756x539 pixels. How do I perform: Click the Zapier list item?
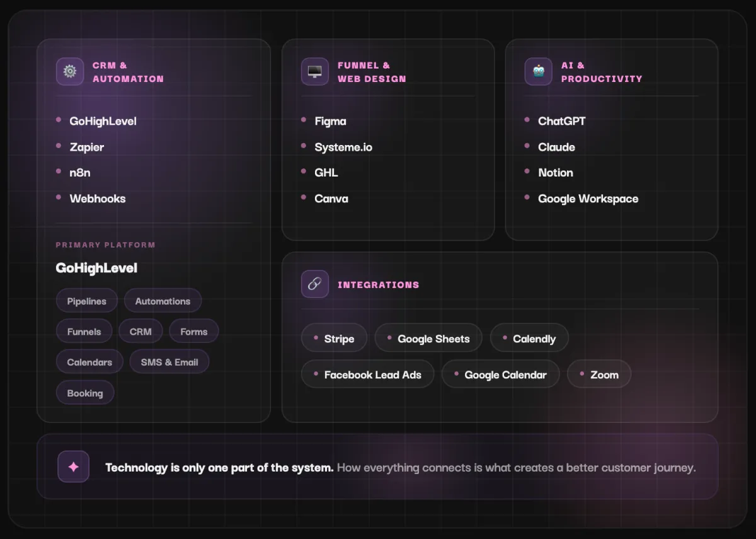pyautogui.click(x=86, y=147)
